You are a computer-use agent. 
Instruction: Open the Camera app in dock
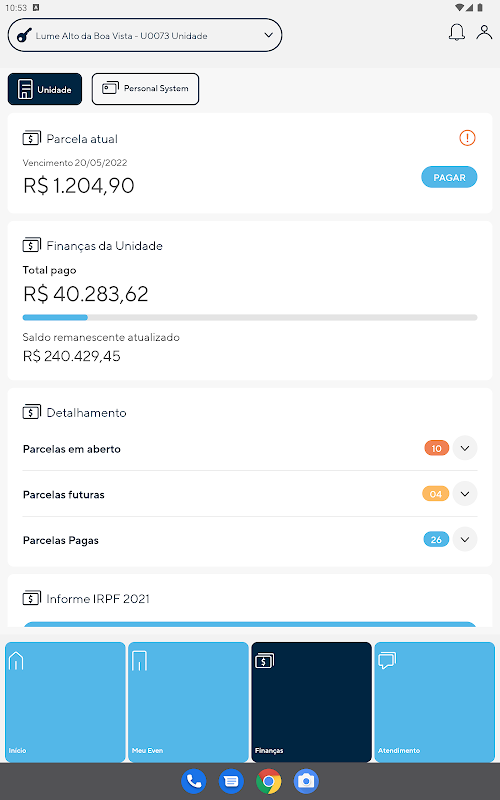pyautogui.click(x=306, y=781)
